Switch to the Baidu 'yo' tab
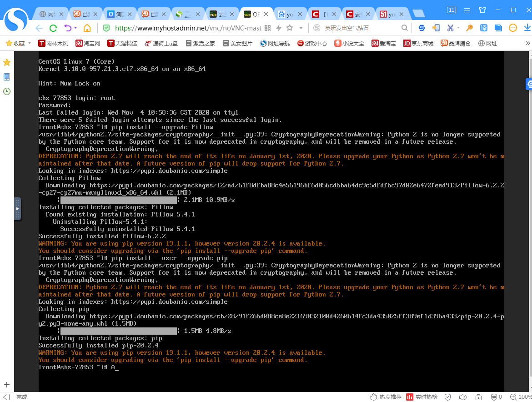The height and width of the screenshot is (402, 532). pos(290,14)
